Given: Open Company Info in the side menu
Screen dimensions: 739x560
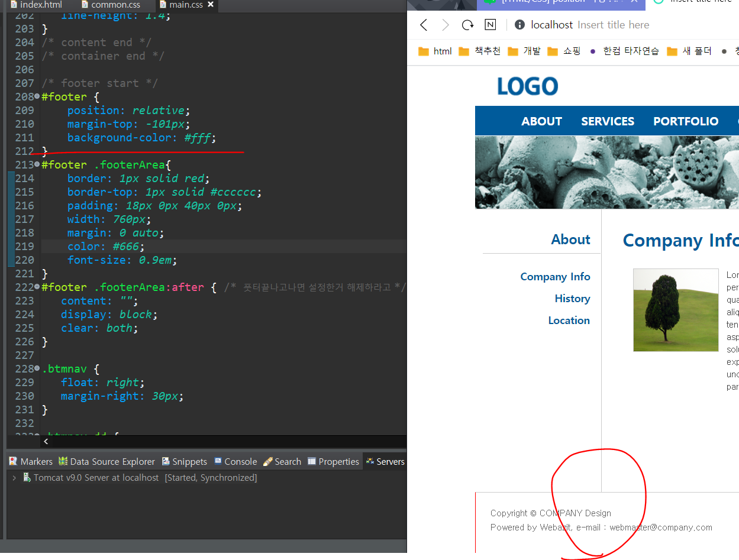Looking at the screenshot, I should pyautogui.click(x=555, y=277).
